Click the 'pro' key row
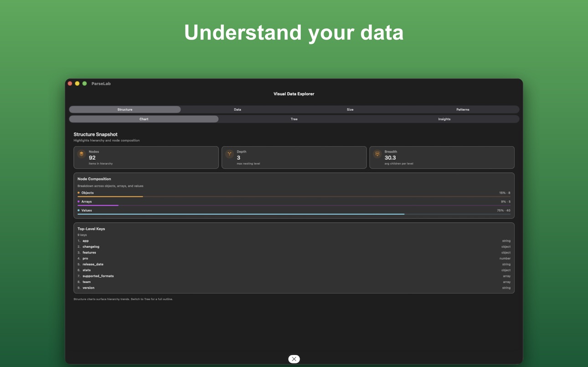This screenshot has width=588, height=367. [294, 259]
